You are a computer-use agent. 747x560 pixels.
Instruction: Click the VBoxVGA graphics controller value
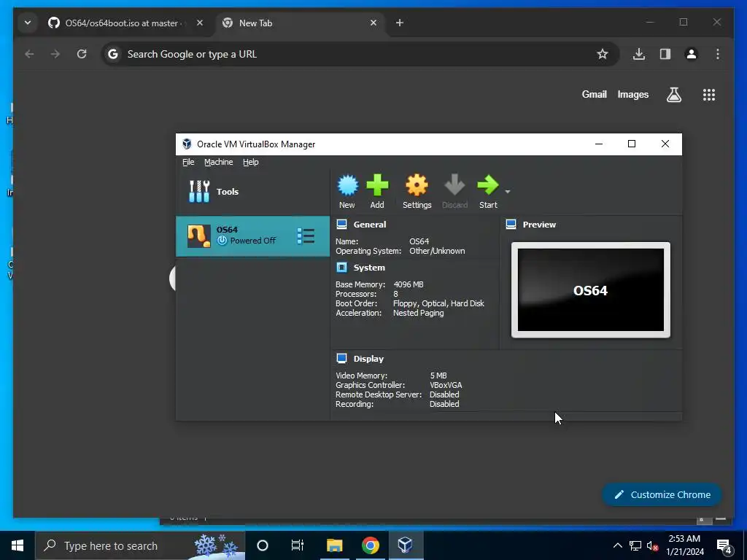446,385
